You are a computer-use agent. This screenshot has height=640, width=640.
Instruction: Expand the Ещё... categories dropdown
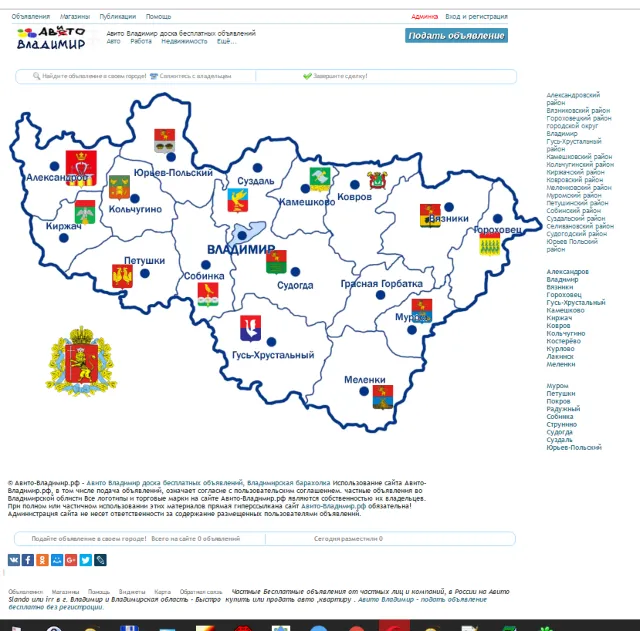(x=227, y=41)
